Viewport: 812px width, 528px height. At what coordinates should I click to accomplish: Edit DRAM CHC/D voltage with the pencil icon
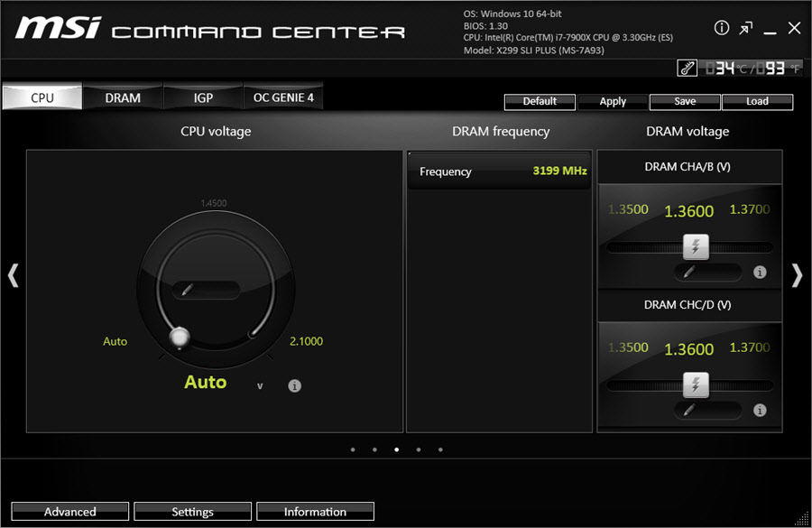pyautogui.click(x=689, y=409)
